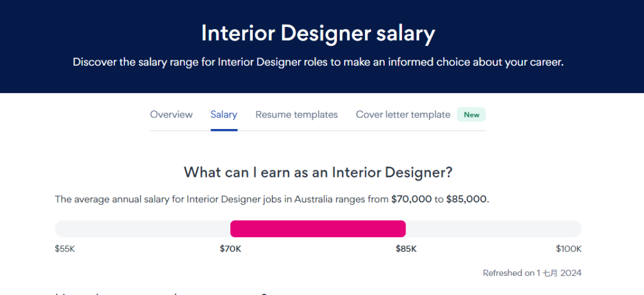Select the Salary tab

click(224, 115)
